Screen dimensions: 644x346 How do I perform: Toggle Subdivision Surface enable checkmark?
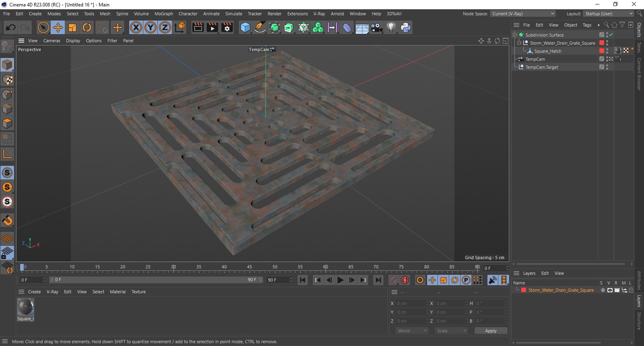(x=611, y=35)
